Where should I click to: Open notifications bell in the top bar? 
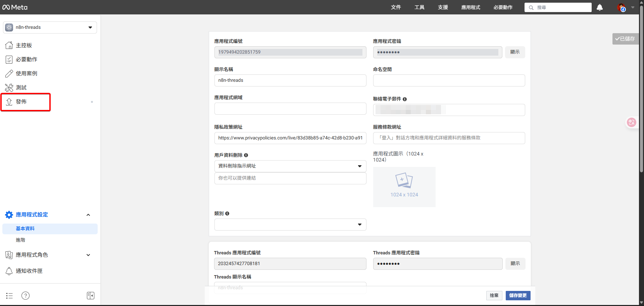[600, 7]
